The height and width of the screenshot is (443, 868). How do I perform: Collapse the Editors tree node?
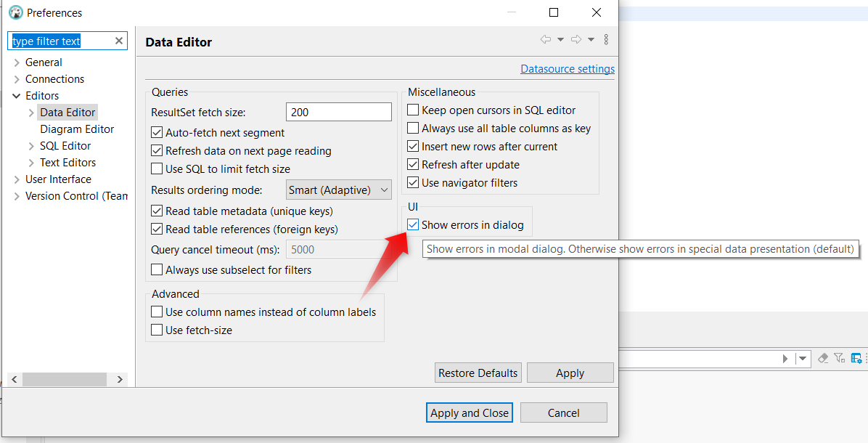[16, 95]
